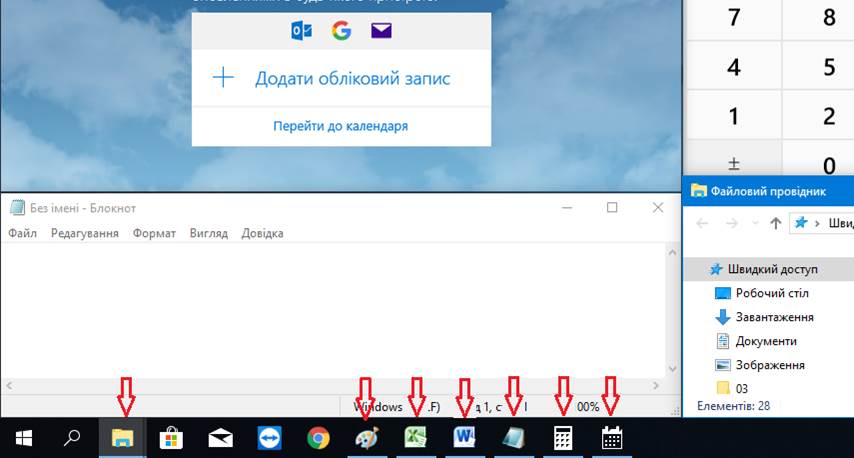This screenshot has height=458, width=854.
Task: Open Зображення in navigation pane
Action: [770, 365]
